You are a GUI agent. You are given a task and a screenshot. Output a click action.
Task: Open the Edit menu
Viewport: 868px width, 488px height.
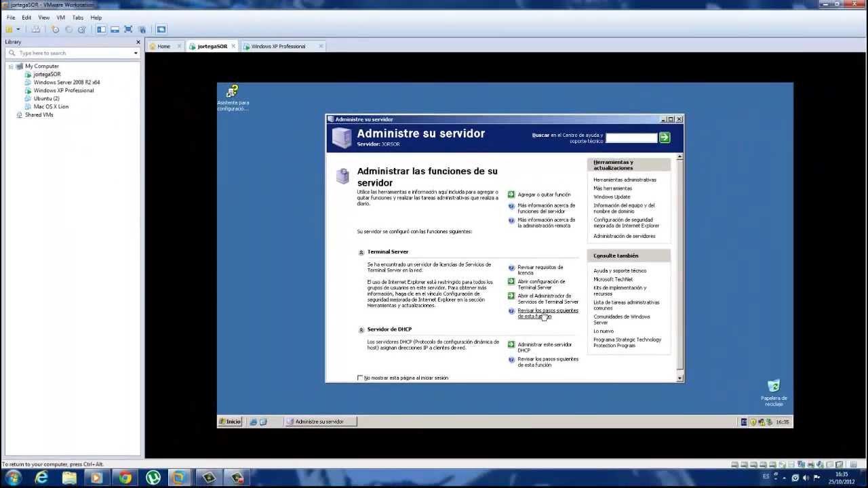26,18
